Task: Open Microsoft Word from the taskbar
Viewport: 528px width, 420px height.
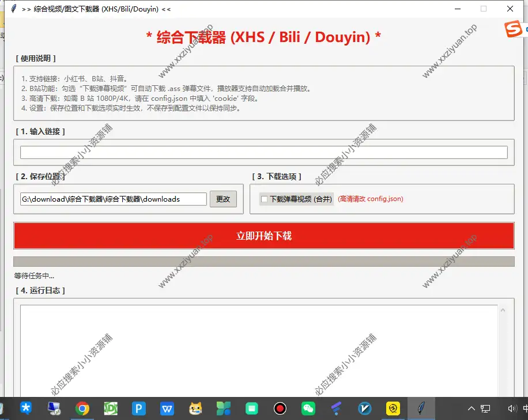Action: (167, 408)
